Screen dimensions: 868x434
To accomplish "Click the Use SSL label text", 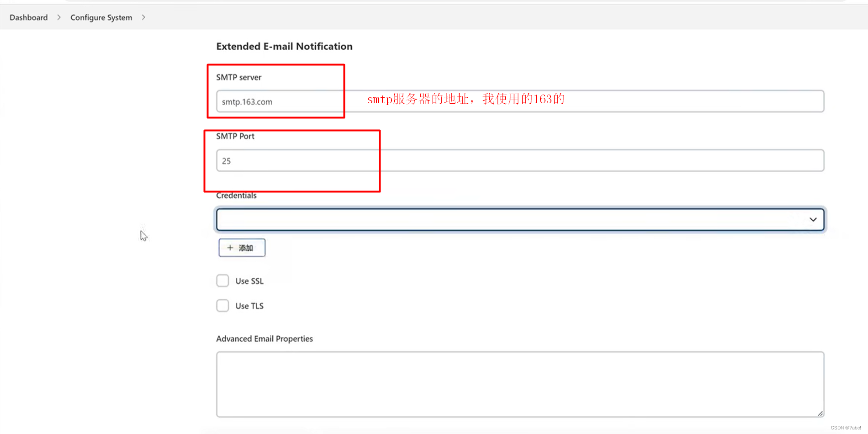I will coord(249,281).
